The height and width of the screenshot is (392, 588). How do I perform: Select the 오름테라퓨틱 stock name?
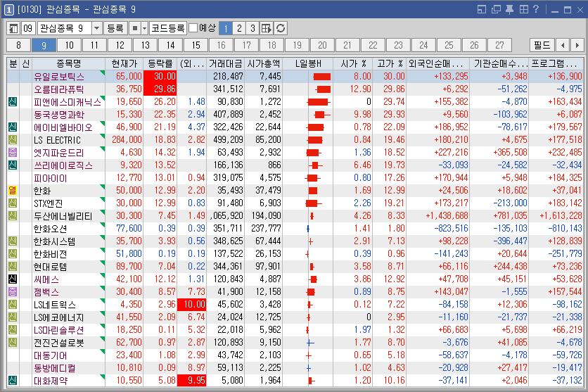(59, 89)
